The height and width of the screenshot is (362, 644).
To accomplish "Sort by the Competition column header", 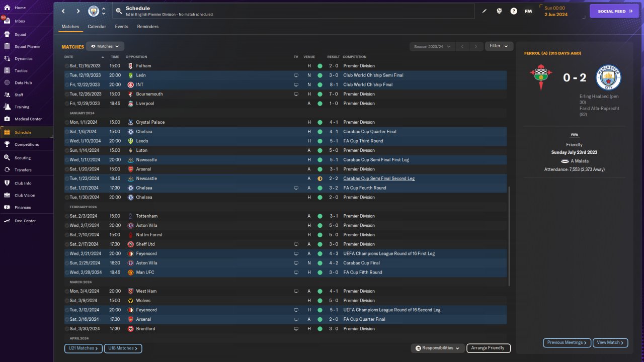I will [355, 57].
